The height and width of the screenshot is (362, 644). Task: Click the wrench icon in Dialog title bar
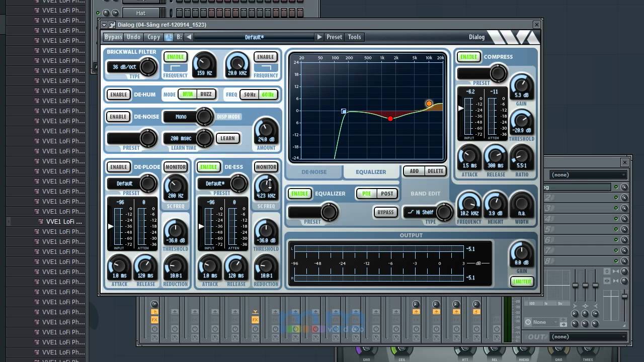point(112,25)
